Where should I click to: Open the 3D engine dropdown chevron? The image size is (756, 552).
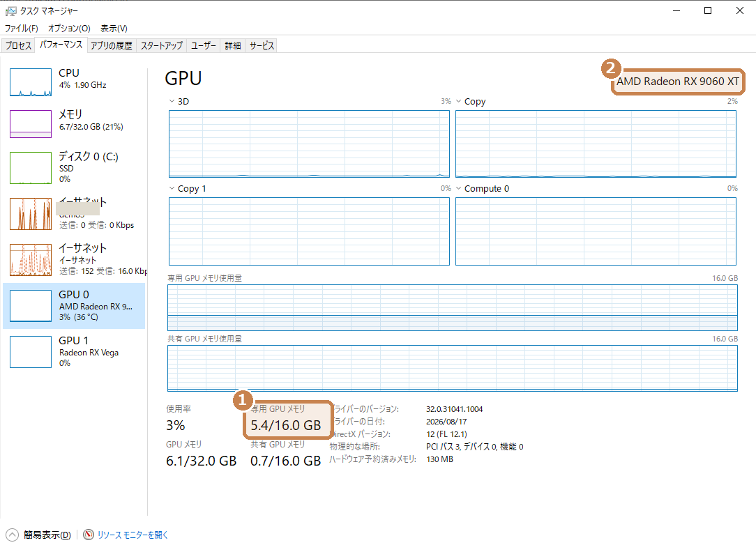tap(172, 101)
